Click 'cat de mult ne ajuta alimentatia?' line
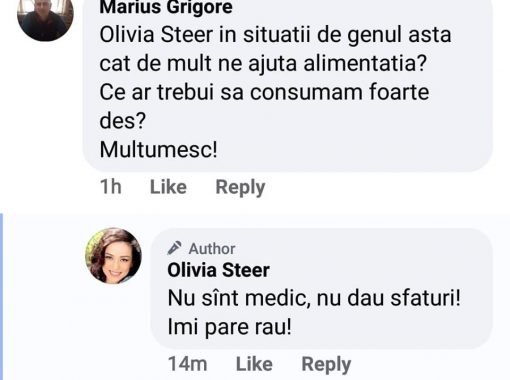This screenshot has height=380, width=510. click(263, 64)
